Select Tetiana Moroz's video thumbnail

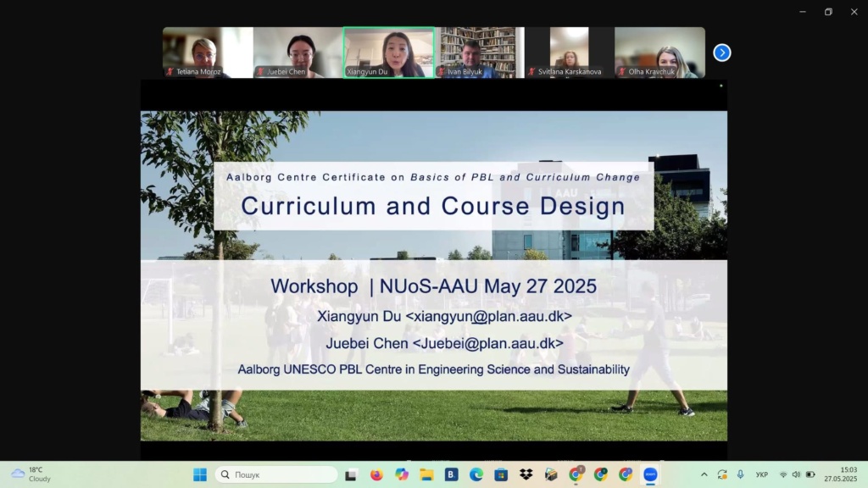point(208,53)
